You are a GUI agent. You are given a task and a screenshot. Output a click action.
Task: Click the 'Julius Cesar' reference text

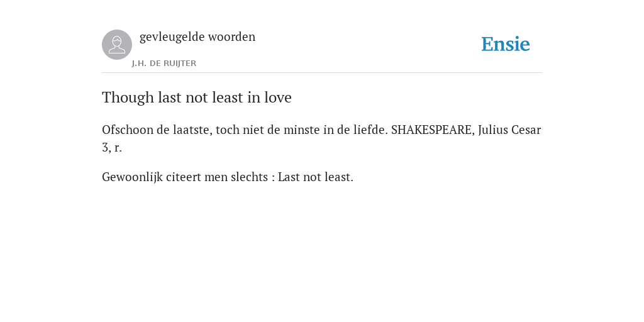click(509, 130)
